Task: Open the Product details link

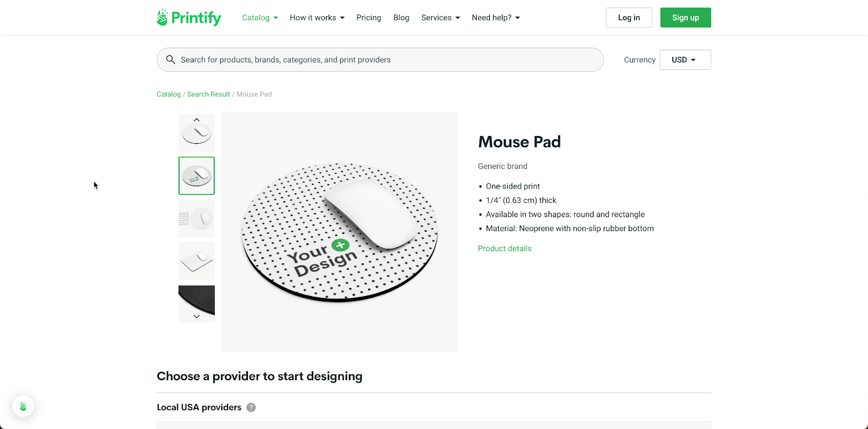Action: [505, 248]
